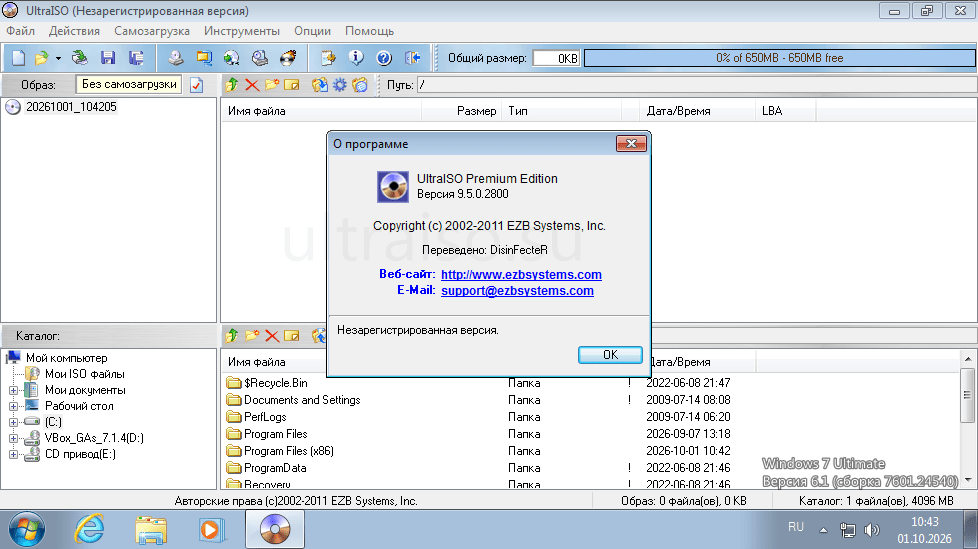Open an image file with the folder icon
978x549 pixels.
click(x=41, y=58)
